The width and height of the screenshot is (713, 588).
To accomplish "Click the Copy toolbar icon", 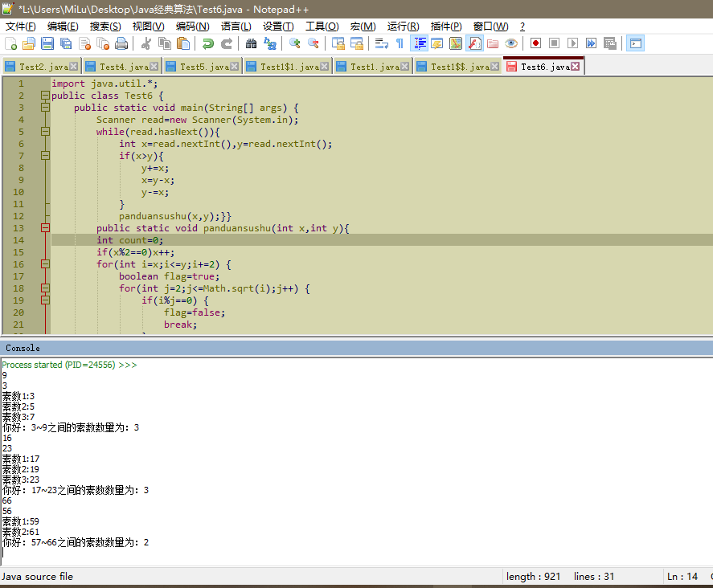I will [165, 43].
